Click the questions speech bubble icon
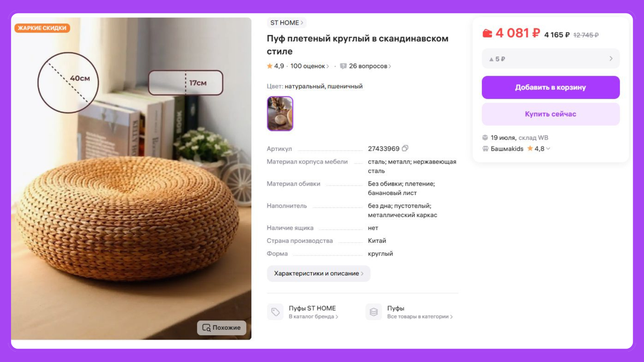Screen dimensions: 644x362 (x=343, y=67)
